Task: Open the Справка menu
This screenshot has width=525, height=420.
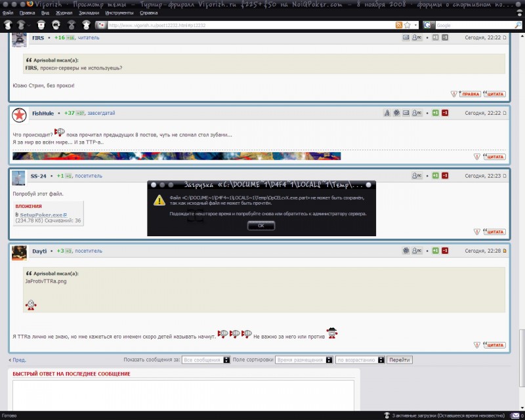Action: point(149,12)
